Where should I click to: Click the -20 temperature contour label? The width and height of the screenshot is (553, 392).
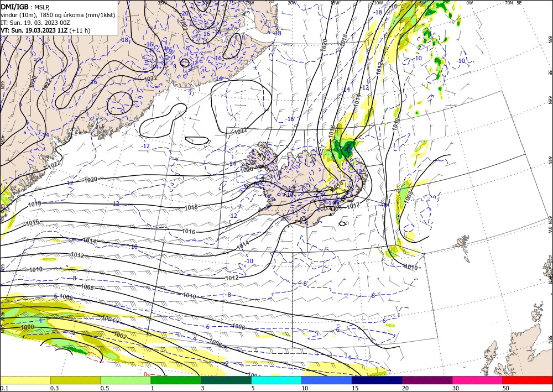[185, 13]
